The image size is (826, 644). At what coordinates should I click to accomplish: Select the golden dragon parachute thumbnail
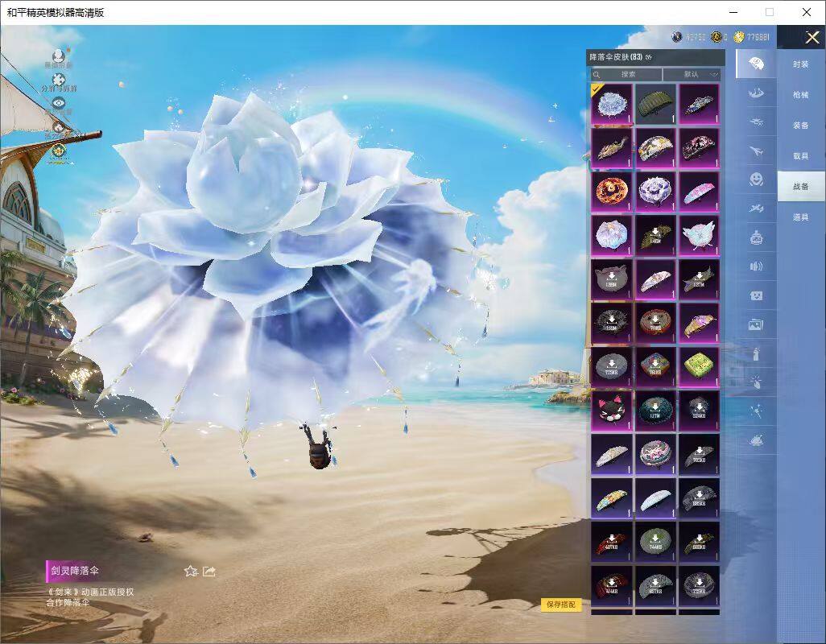(x=612, y=147)
